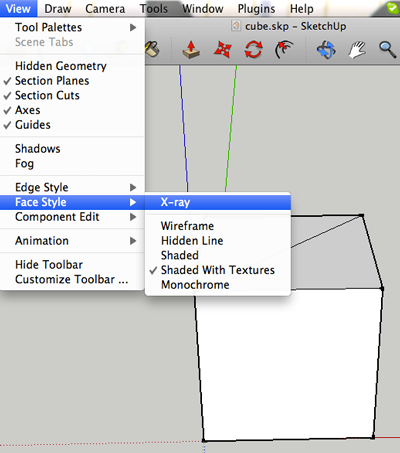Viewport: 400px width, 453px height.
Task: Select the Rotate tool icon
Action: click(253, 50)
